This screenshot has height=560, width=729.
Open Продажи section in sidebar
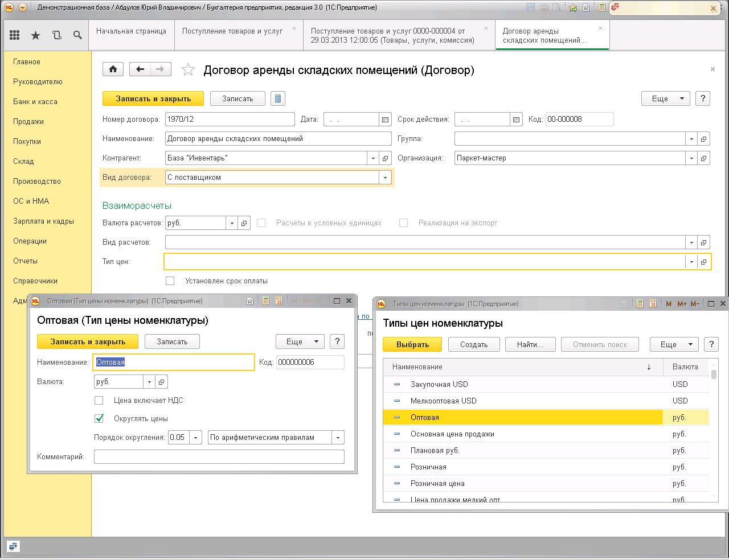coord(28,122)
